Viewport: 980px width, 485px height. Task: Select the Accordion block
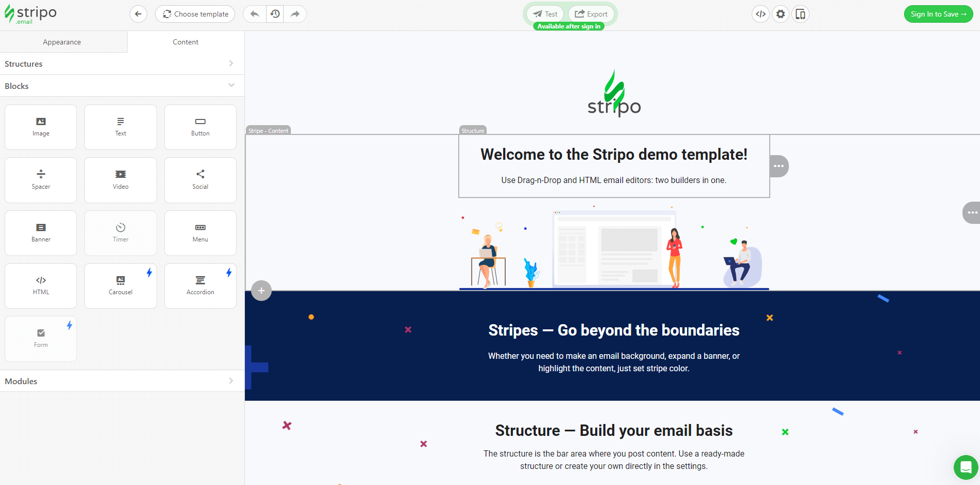tap(200, 286)
